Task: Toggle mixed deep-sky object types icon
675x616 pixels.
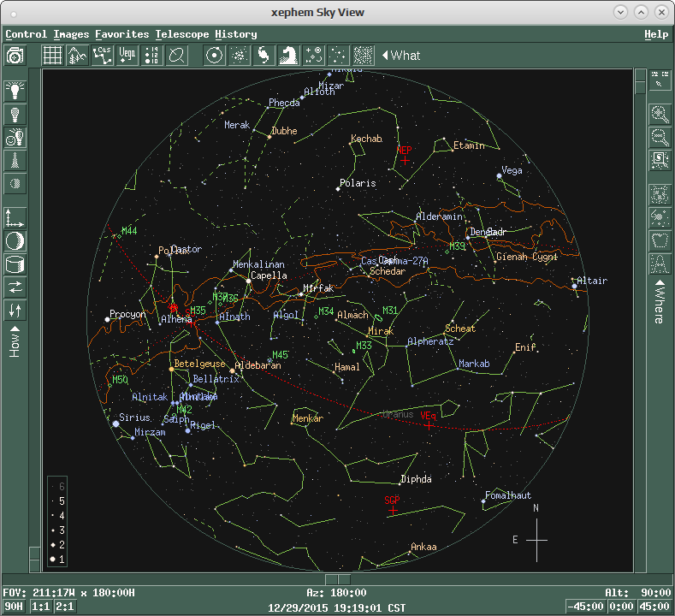Action: click(x=313, y=56)
